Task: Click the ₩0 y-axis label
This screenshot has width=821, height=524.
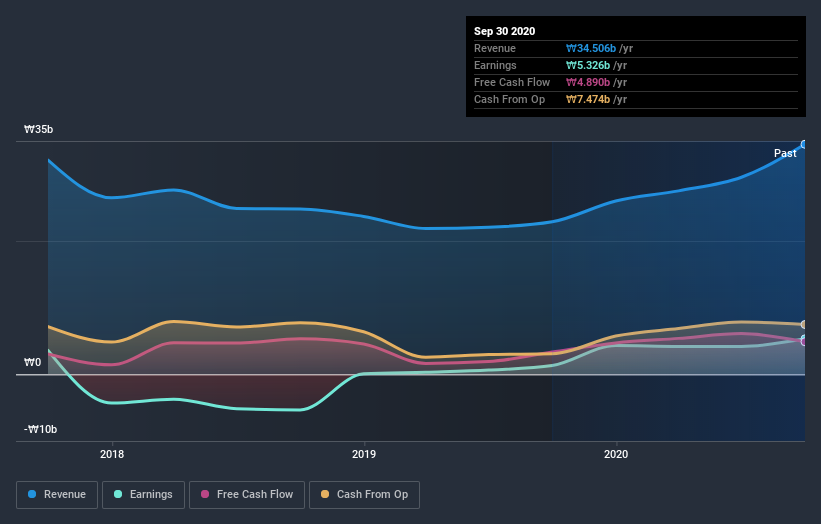Action: click(32, 362)
